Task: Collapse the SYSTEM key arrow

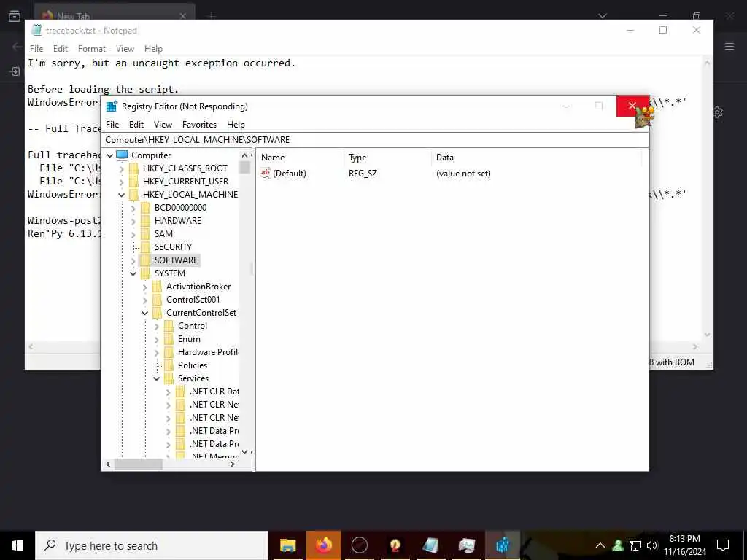Action: pos(133,273)
